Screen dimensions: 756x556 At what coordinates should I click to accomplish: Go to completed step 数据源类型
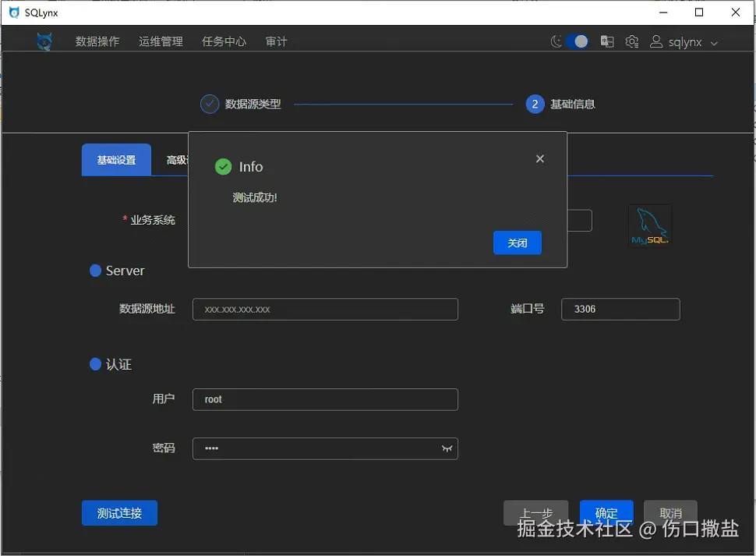pos(241,104)
